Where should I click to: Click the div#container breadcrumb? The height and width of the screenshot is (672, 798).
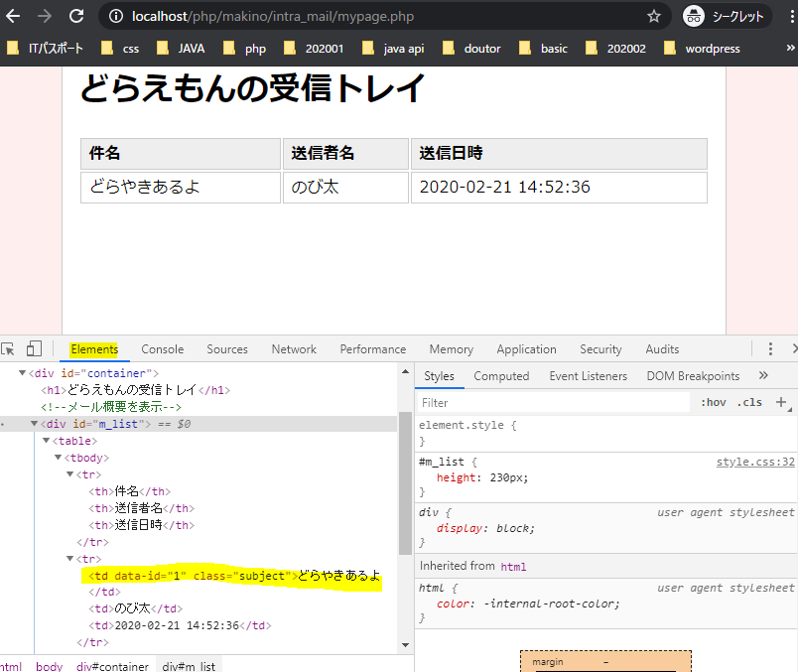click(112, 666)
